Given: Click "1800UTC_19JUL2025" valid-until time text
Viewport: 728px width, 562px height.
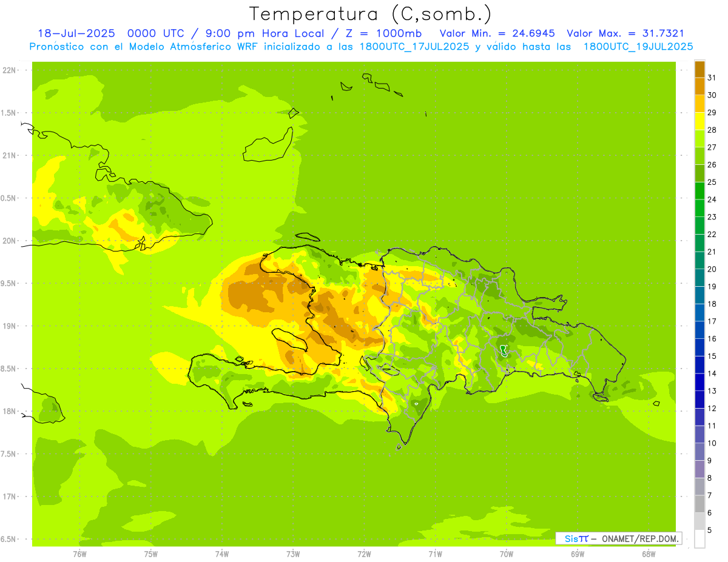Looking at the screenshot, I should (x=639, y=47).
